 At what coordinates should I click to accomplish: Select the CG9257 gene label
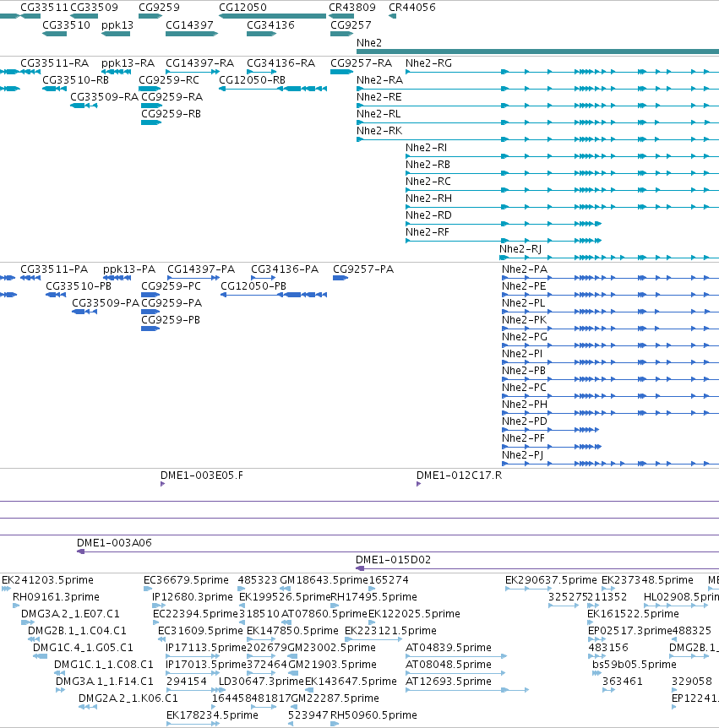click(x=351, y=25)
